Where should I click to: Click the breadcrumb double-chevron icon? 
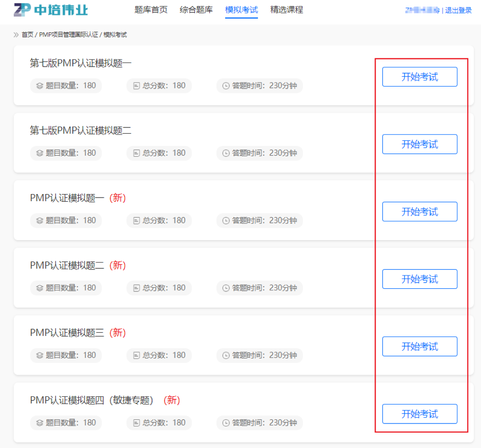pyautogui.click(x=16, y=35)
